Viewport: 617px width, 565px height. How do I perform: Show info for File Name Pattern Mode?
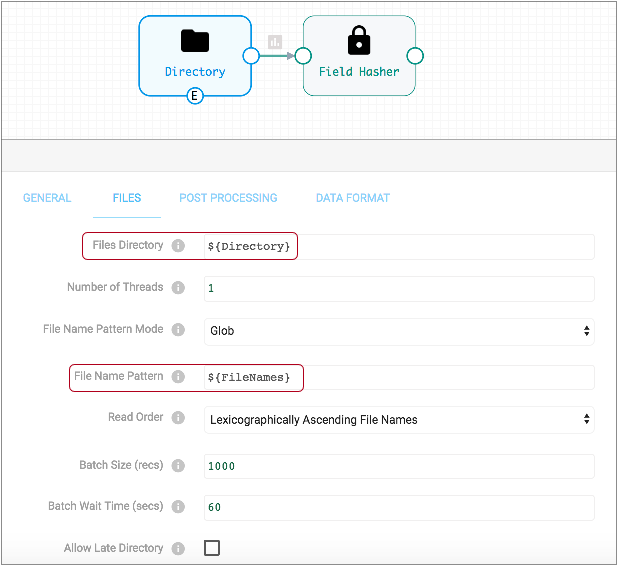pos(178,330)
